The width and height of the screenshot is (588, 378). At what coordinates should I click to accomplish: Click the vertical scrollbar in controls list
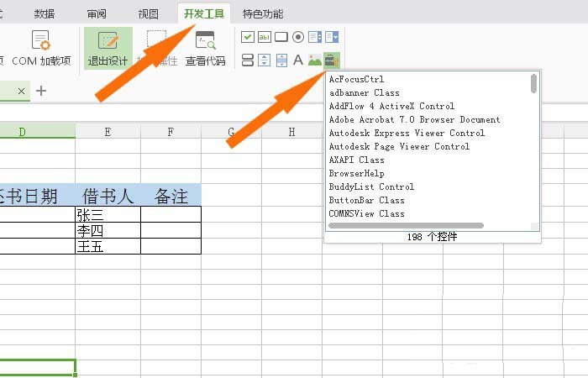[534, 83]
